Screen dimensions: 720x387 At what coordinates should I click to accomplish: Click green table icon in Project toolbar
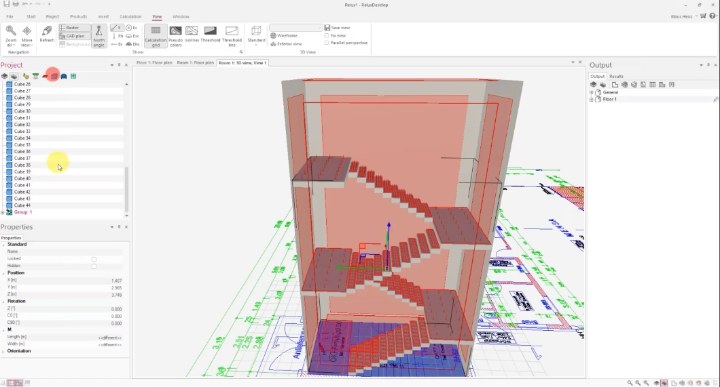point(35,76)
